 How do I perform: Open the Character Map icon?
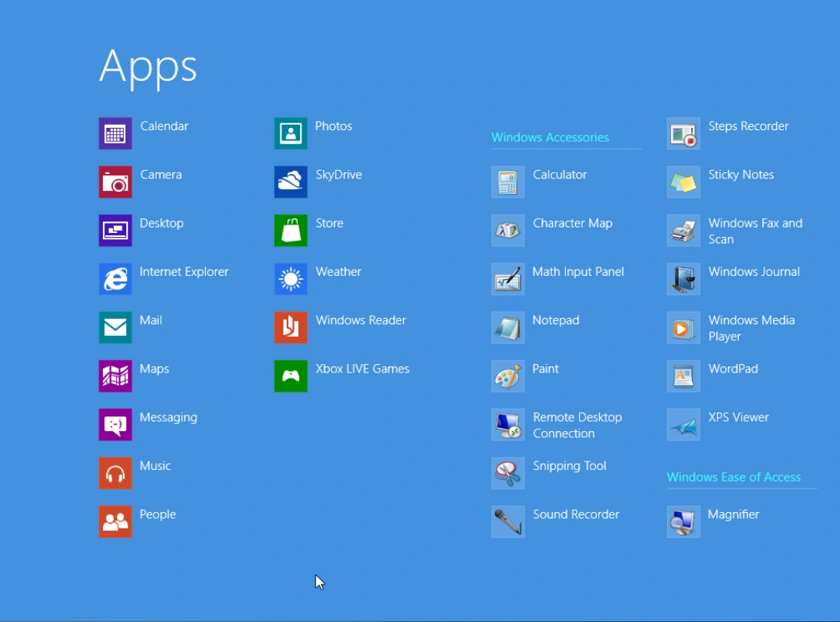point(508,231)
